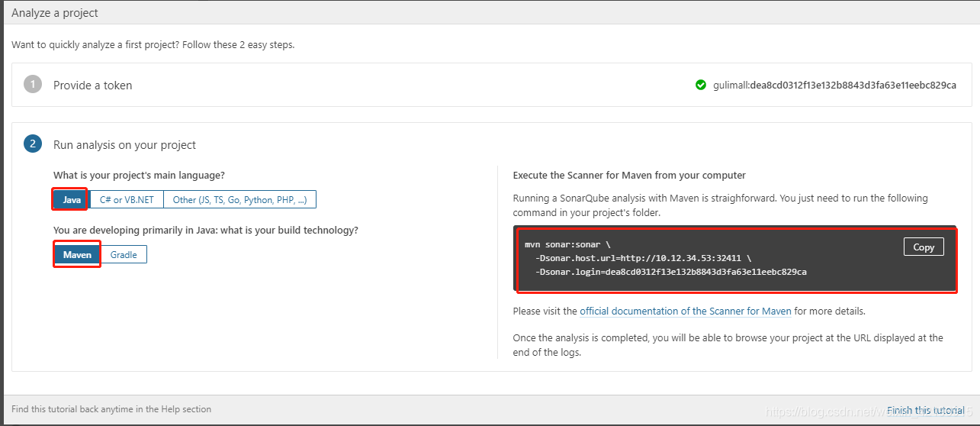Open official documentation of the Scanner for Maven
Image resolution: width=980 pixels, height=426 pixels.
point(686,311)
